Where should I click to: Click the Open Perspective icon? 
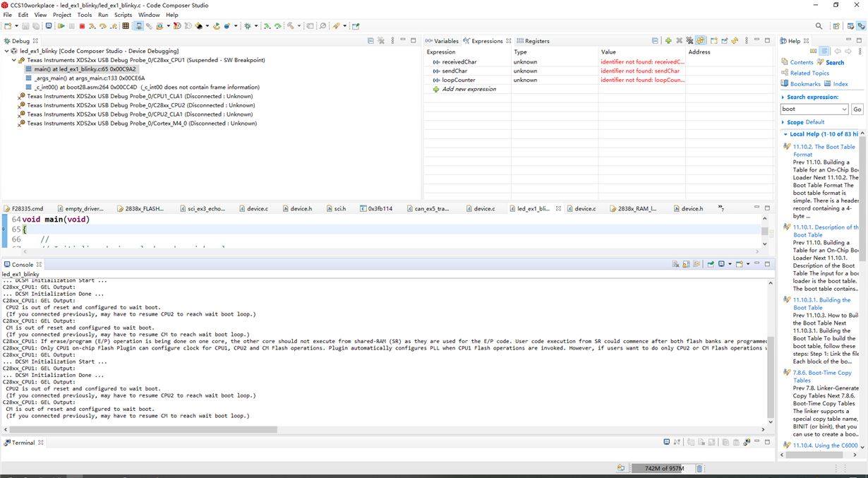click(x=836, y=26)
